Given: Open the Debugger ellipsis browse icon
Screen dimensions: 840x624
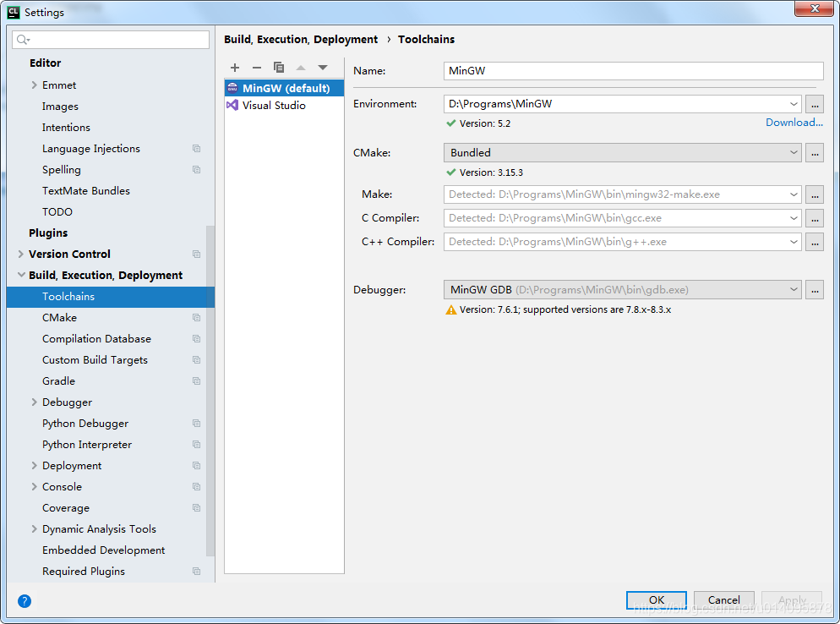Looking at the screenshot, I should click(x=814, y=290).
